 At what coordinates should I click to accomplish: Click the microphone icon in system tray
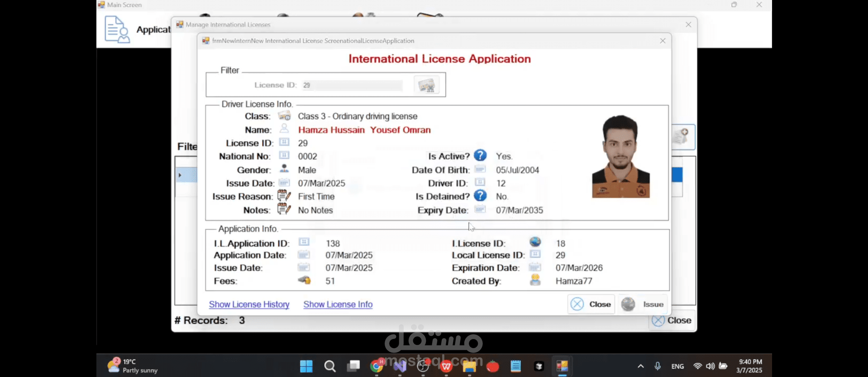(658, 366)
